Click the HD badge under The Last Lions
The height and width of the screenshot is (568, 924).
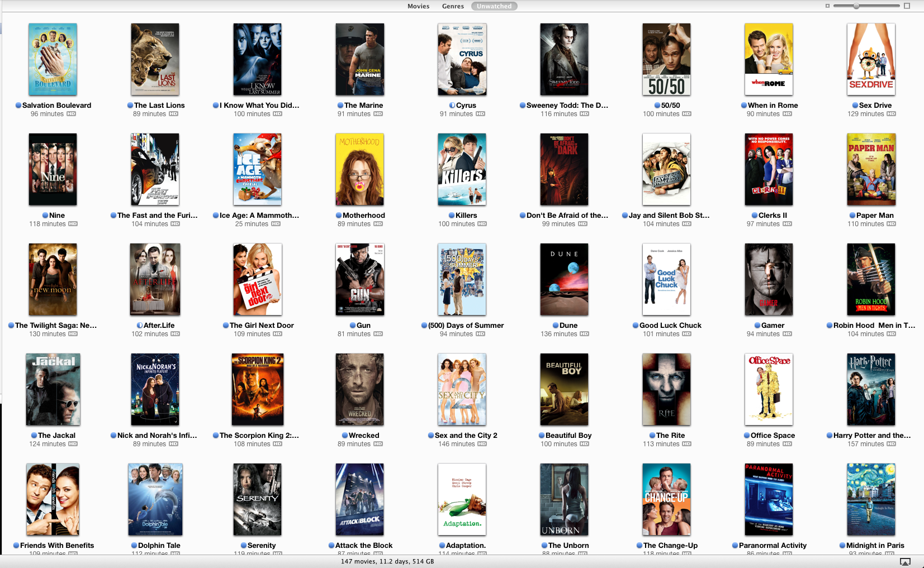point(174,114)
